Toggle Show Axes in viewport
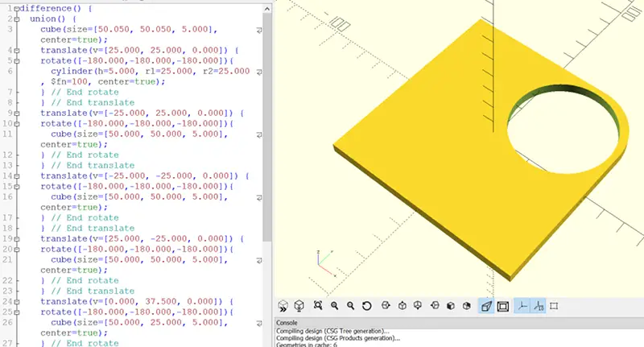 (x=522, y=306)
